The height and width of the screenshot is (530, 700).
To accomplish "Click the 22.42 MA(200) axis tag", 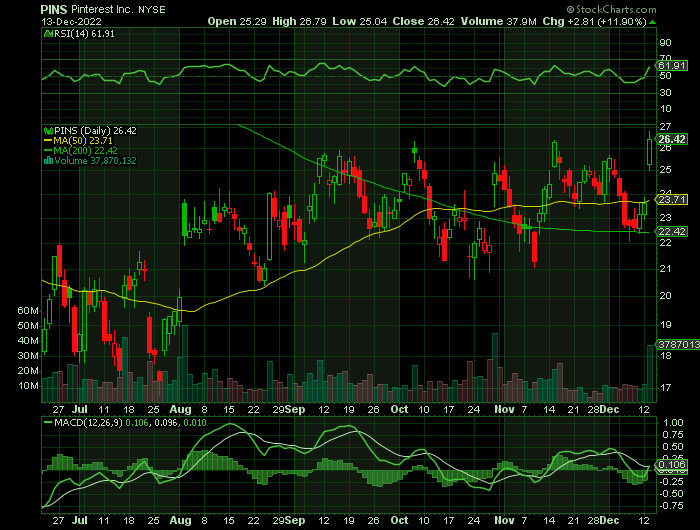I will tap(672, 231).
